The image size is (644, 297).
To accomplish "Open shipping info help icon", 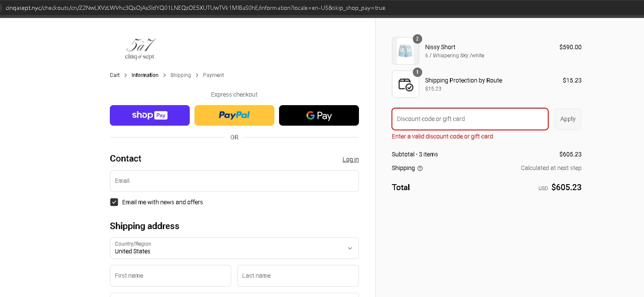I will tap(420, 168).
